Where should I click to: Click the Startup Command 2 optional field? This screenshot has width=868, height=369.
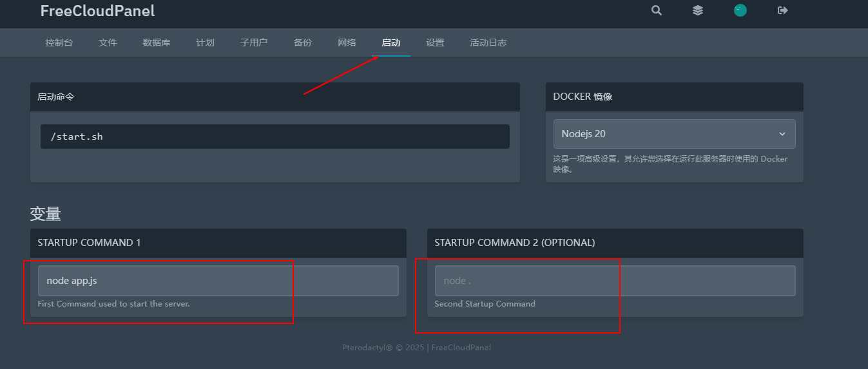point(615,281)
